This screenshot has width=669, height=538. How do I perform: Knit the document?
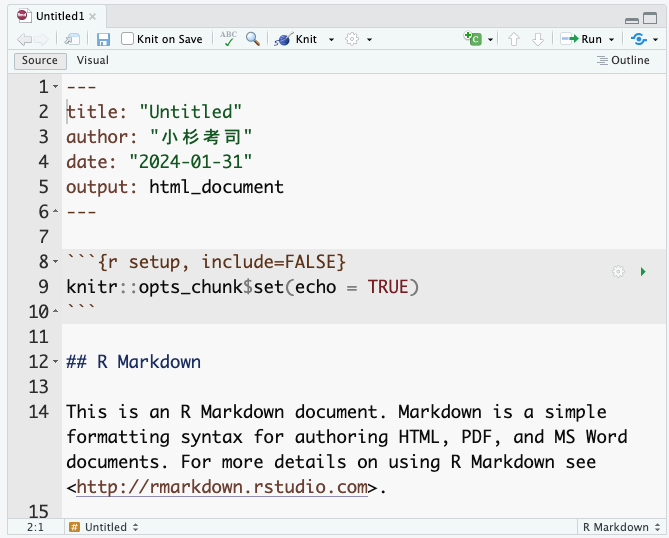(296, 39)
